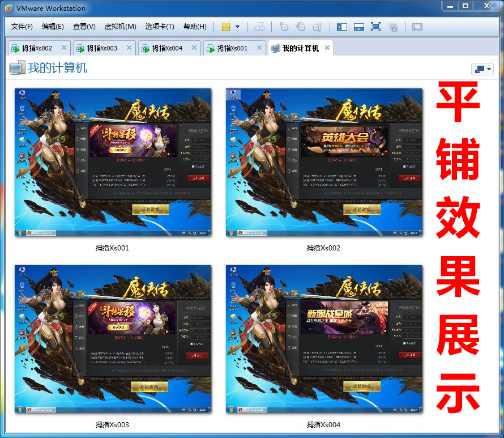
Task: Open the 帮助(H) menu
Action: [x=195, y=27]
